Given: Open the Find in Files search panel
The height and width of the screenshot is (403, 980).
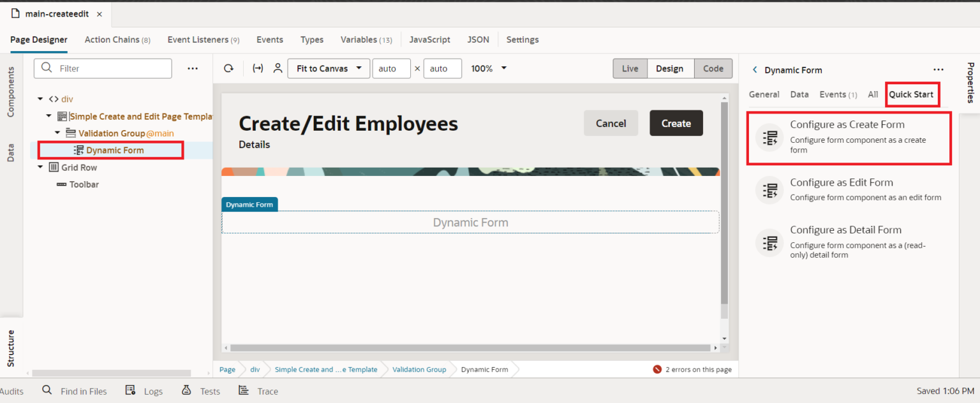Looking at the screenshot, I should (x=83, y=391).
